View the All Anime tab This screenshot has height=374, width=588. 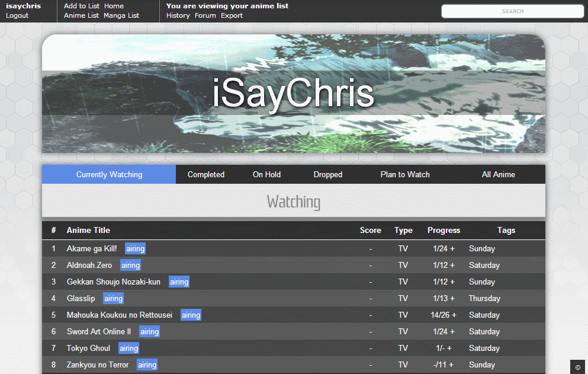[x=498, y=175]
